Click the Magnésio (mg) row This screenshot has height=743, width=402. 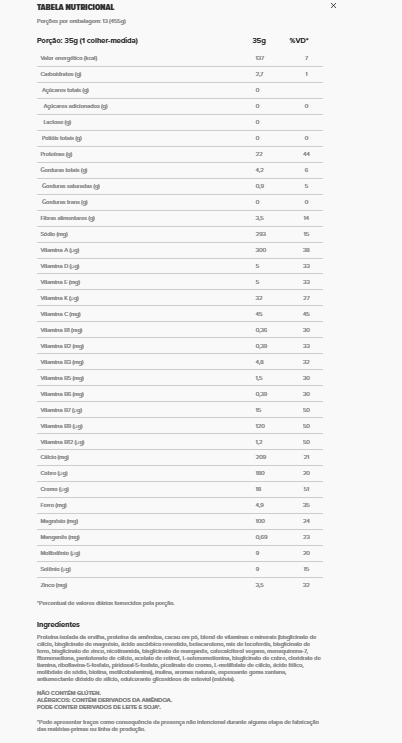180,521
